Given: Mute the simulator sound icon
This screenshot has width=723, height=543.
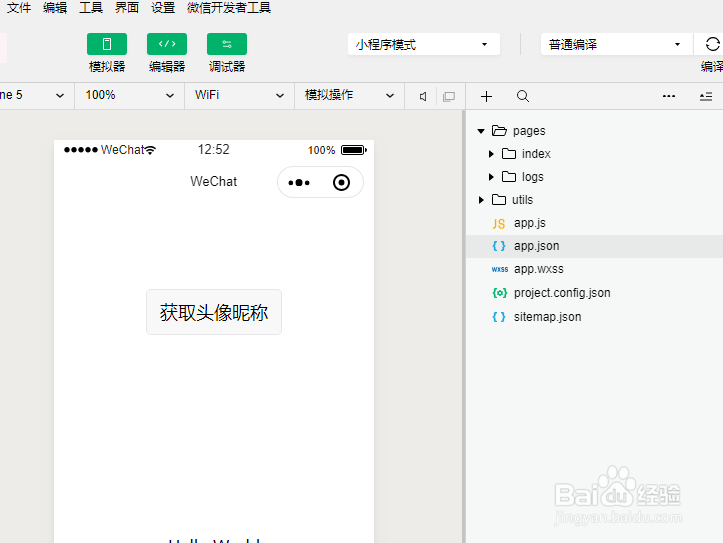Looking at the screenshot, I should coord(423,96).
